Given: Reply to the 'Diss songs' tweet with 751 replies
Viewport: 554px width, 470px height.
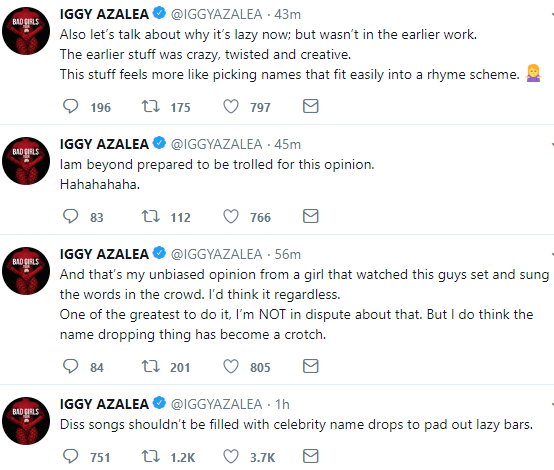Looking at the screenshot, I should [x=70, y=456].
